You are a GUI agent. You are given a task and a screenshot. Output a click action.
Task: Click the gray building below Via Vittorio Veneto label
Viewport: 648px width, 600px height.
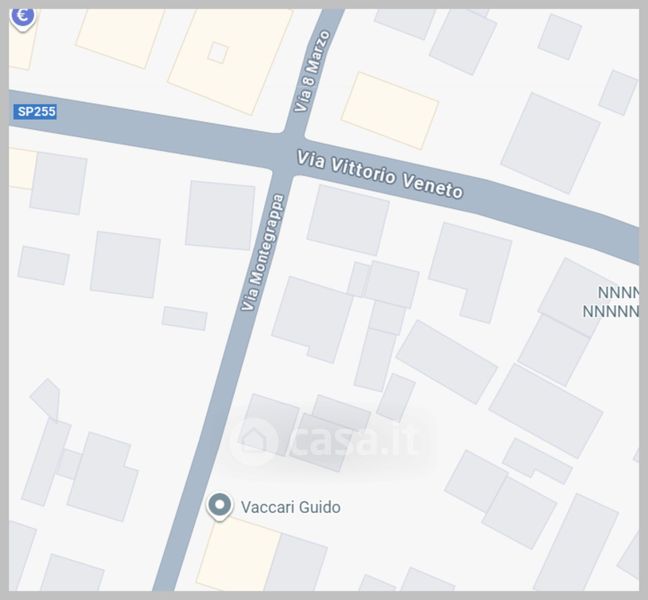pyautogui.click(x=348, y=220)
